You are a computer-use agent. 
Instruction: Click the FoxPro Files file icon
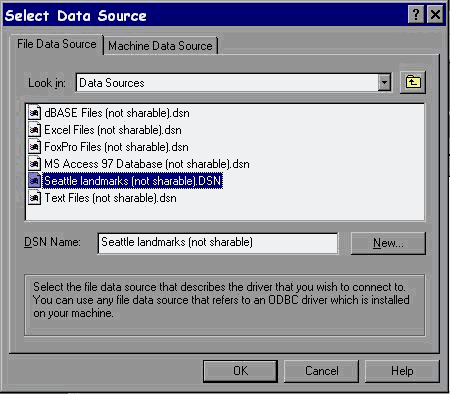point(34,147)
